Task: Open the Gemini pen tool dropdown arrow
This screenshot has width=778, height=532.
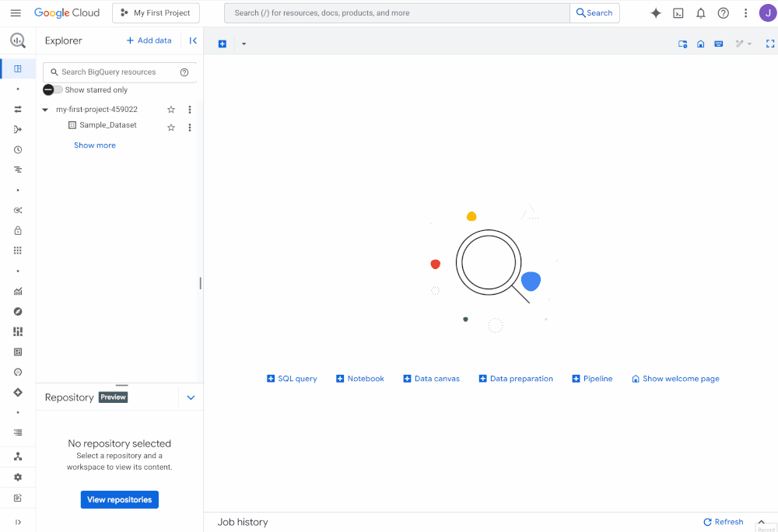Action: [749, 44]
